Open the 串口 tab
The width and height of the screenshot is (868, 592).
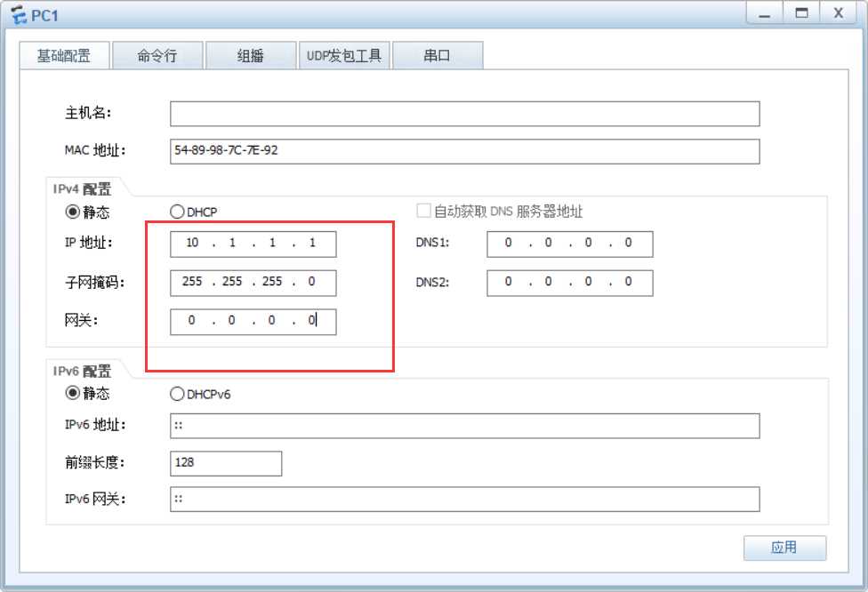tap(438, 56)
